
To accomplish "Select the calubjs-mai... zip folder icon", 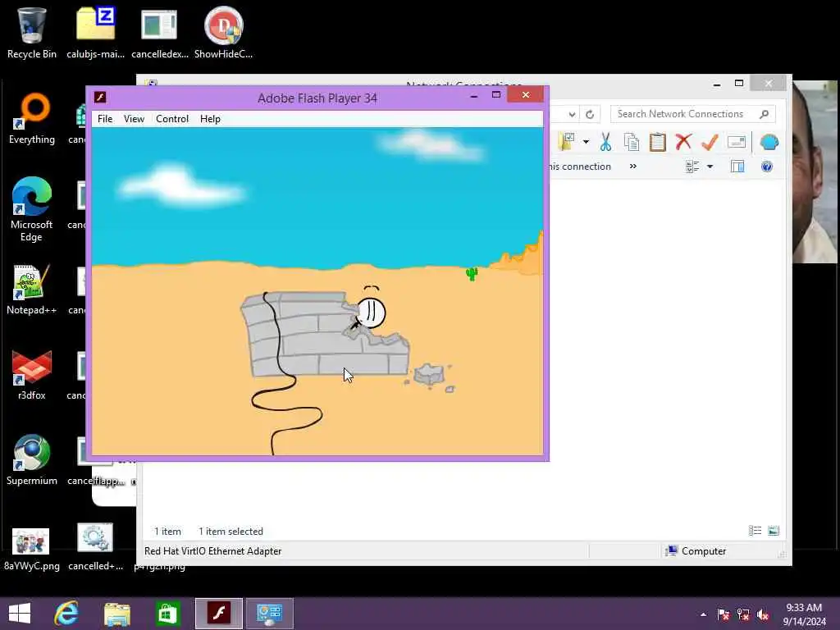I will [95, 33].
